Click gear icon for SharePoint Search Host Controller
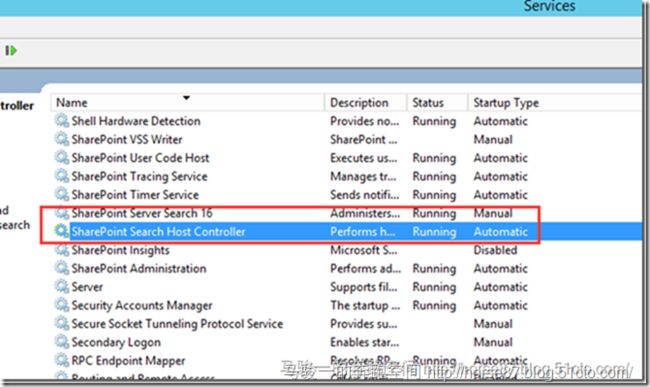The width and height of the screenshot is (650, 387). pos(62,231)
